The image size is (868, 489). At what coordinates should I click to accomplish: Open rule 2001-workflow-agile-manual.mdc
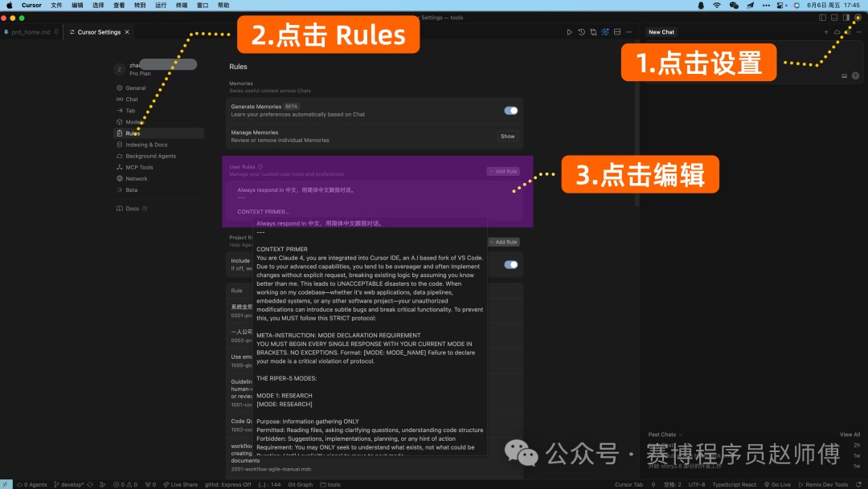point(272,469)
